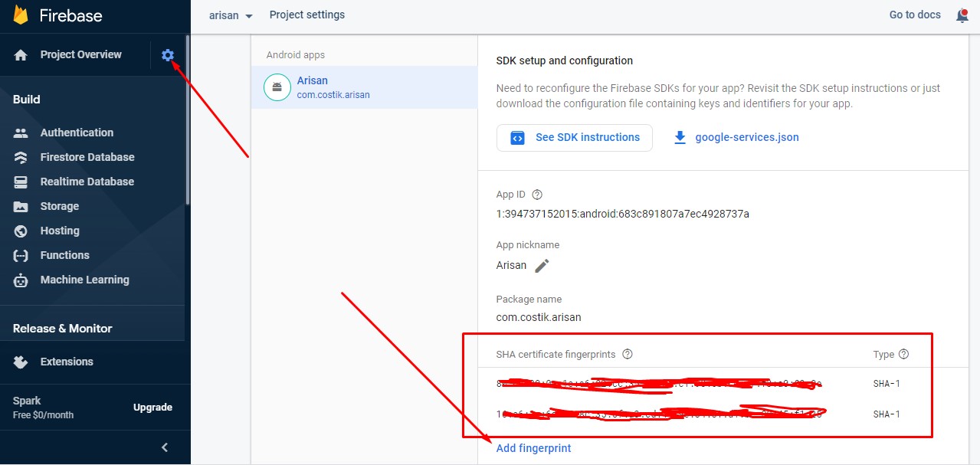Open Machine Learning section

click(85, 280)
